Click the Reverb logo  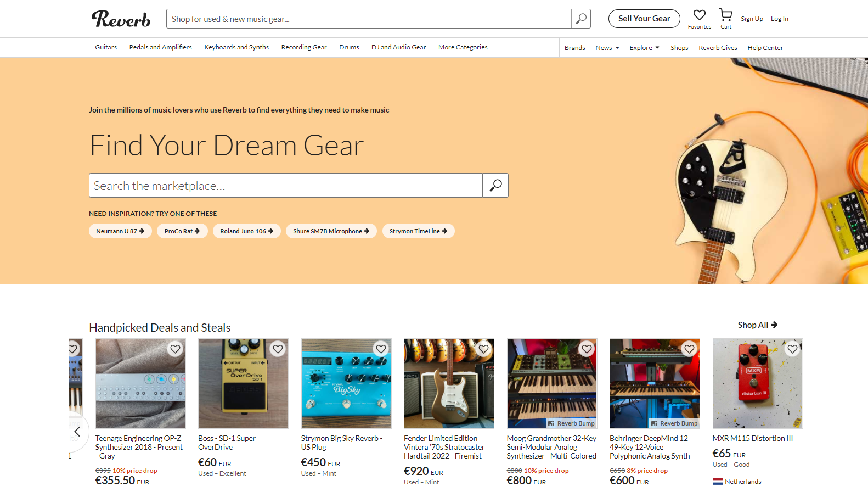[121, 19]
